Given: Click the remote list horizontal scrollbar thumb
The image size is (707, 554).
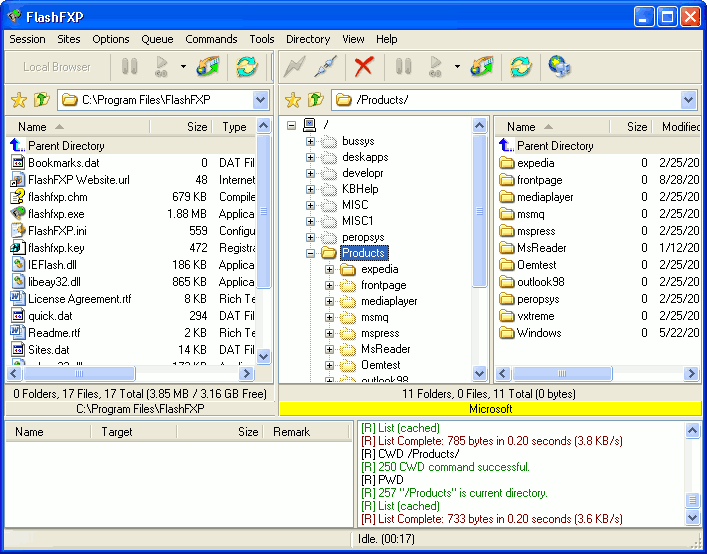Looking at the screenshot, I should tap(562, 373).
